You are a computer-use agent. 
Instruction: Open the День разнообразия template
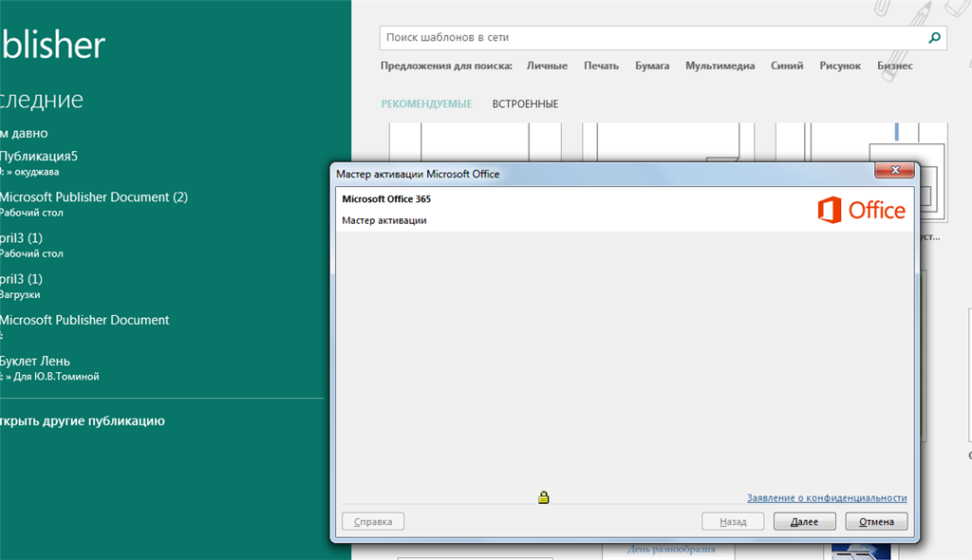tap(671, 550)
